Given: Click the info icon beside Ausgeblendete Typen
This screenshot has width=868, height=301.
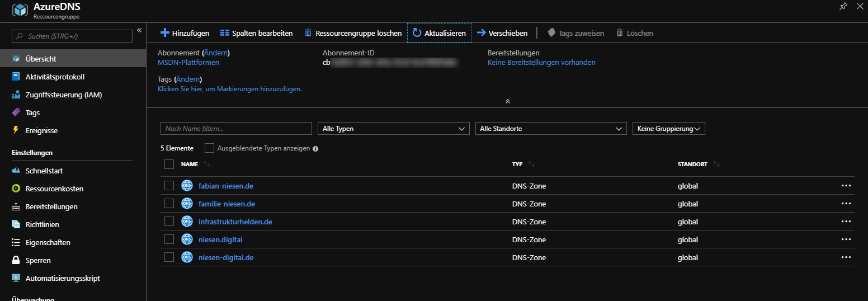Looking at the screenshot, I should [x=315, y=149].
